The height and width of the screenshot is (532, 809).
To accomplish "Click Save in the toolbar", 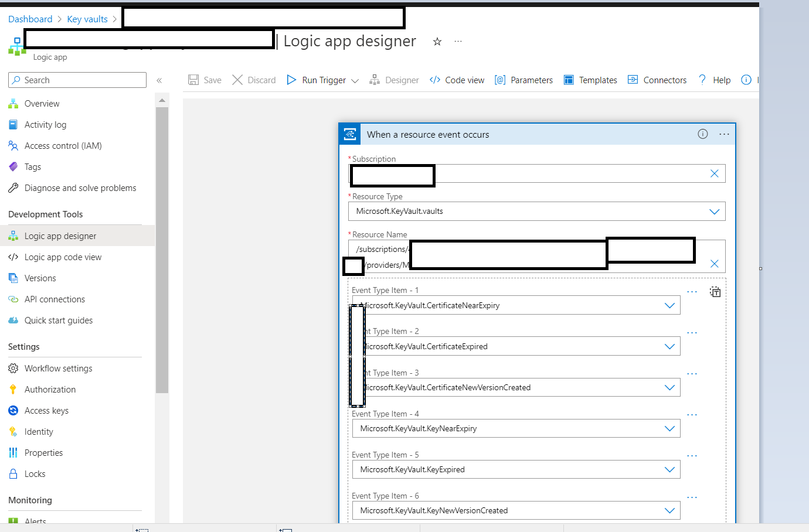I will (205, 80).
